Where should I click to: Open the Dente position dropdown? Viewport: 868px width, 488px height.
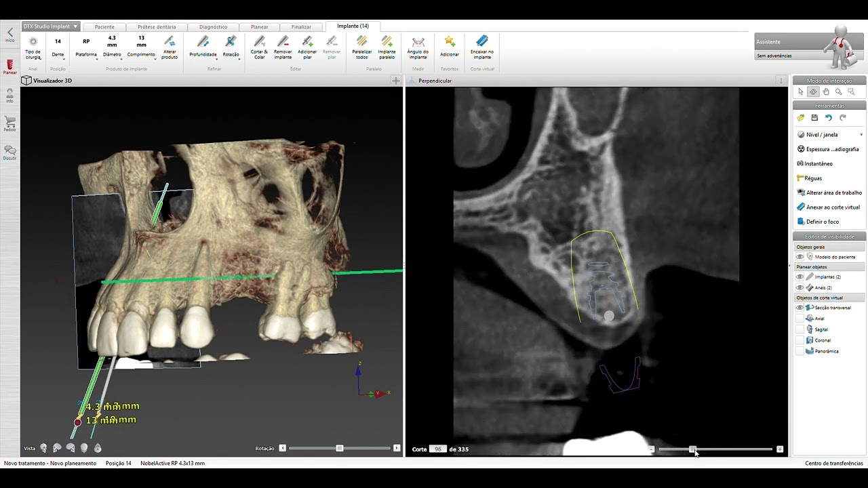[x=58, y=49]
